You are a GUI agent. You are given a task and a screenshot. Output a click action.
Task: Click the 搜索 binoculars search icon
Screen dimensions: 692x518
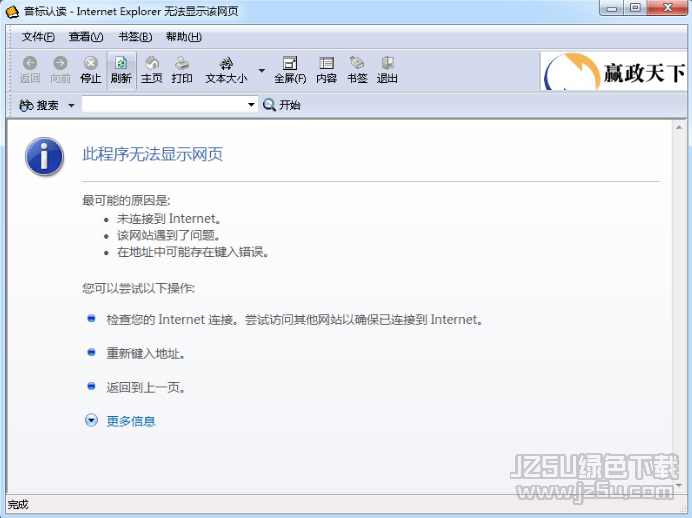(x=26, y=105)
